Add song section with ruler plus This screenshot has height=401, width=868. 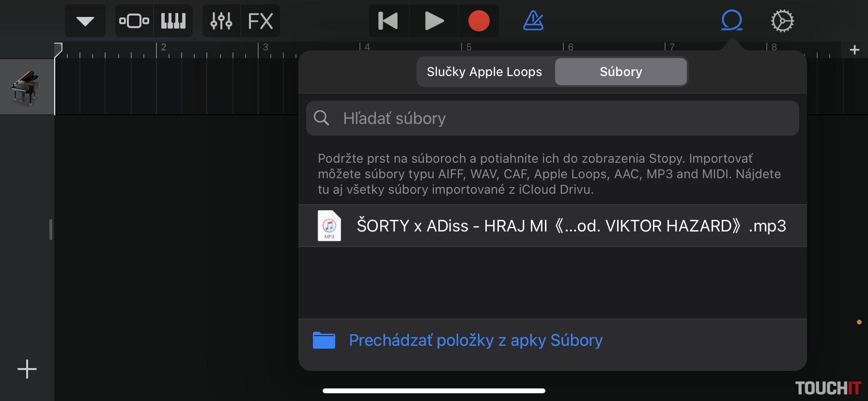854,50
